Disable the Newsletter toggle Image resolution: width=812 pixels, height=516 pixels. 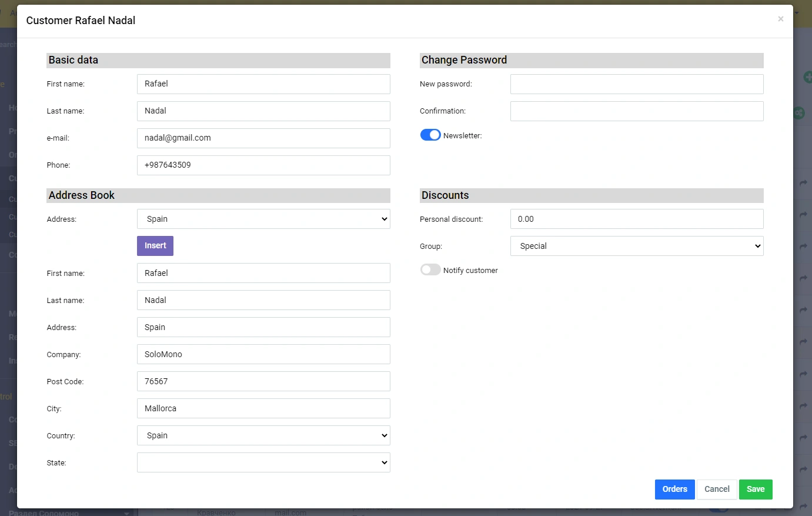[x=430, y=135]
